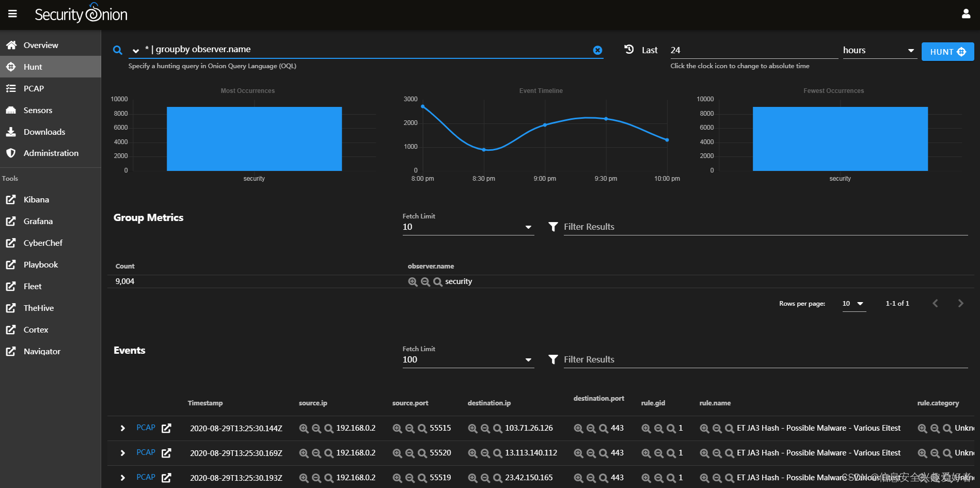Click the query search magnifier icon
980x488 pixels.
tap(118, 50)
